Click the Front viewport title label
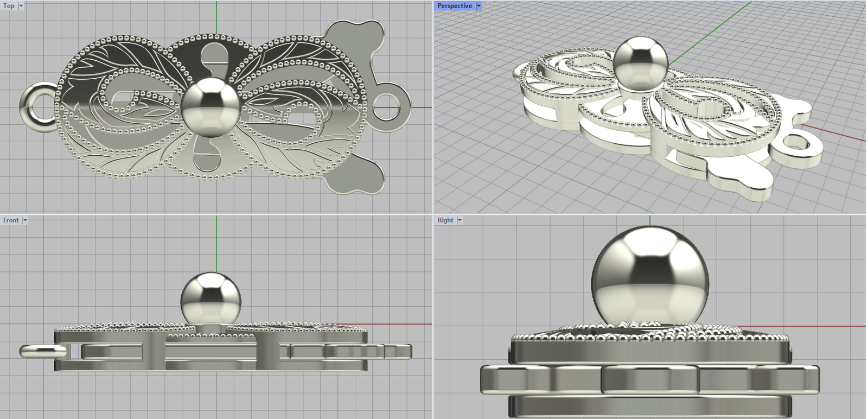The width and height of the screenshot is (868, 419). [10, 220]
